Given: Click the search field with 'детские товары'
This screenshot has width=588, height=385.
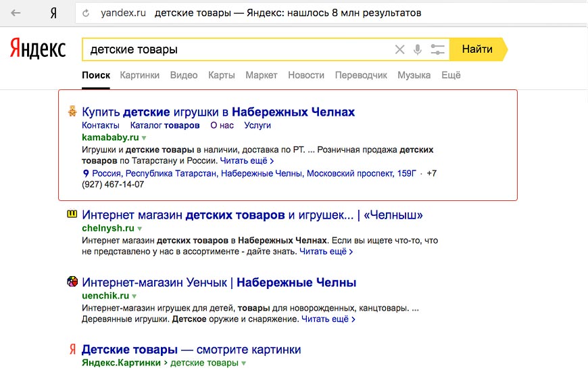Looking at the screenshot, I should (237, 49).
